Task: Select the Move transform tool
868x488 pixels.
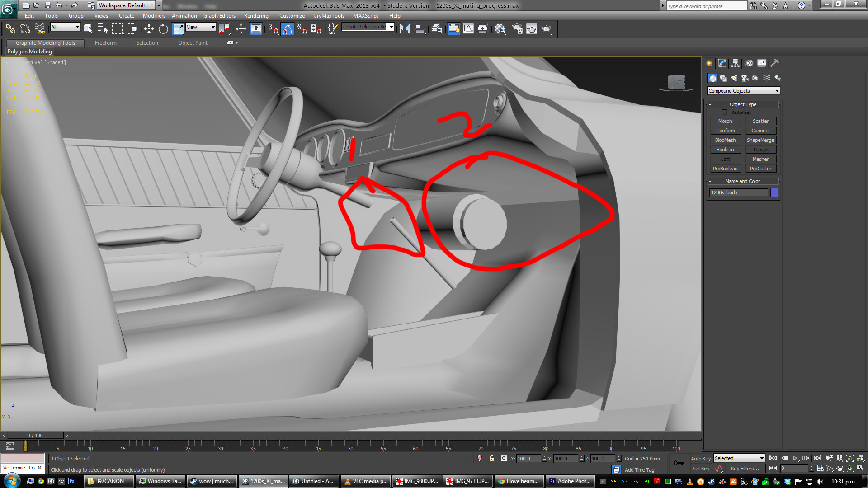Action: click(149, 29)
